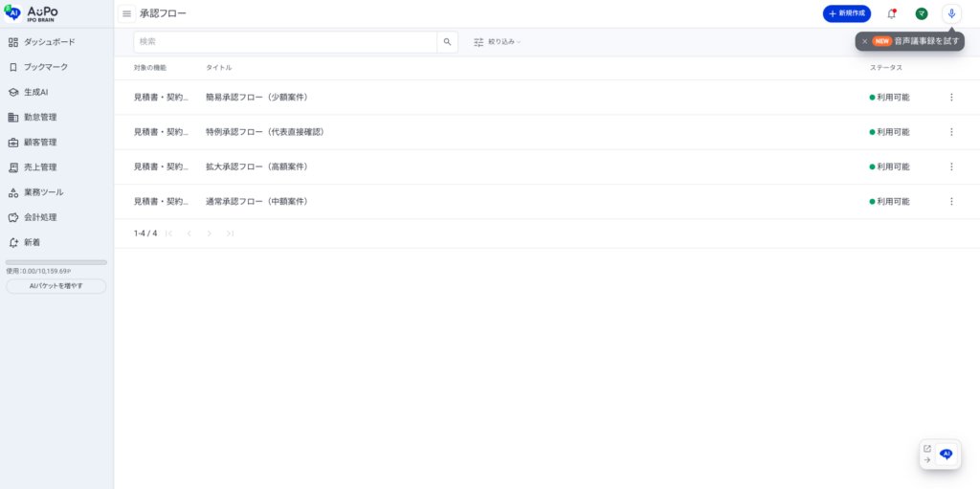Open more options for 簡易承認フロー row
Screen dimensions: 980x489
pyautogui.click(x=951, y=98)
